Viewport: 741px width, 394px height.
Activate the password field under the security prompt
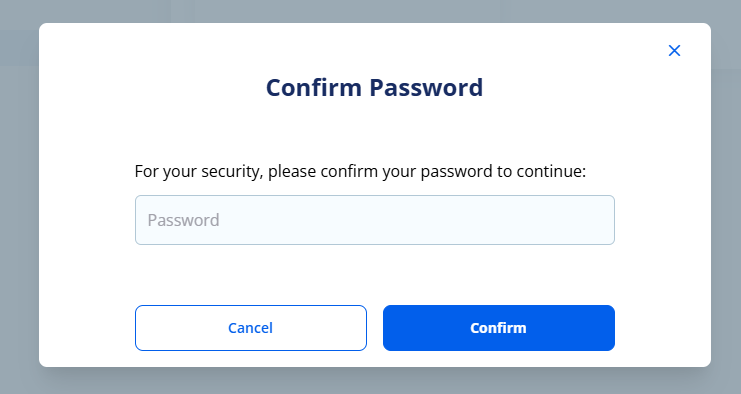(375, 220)
